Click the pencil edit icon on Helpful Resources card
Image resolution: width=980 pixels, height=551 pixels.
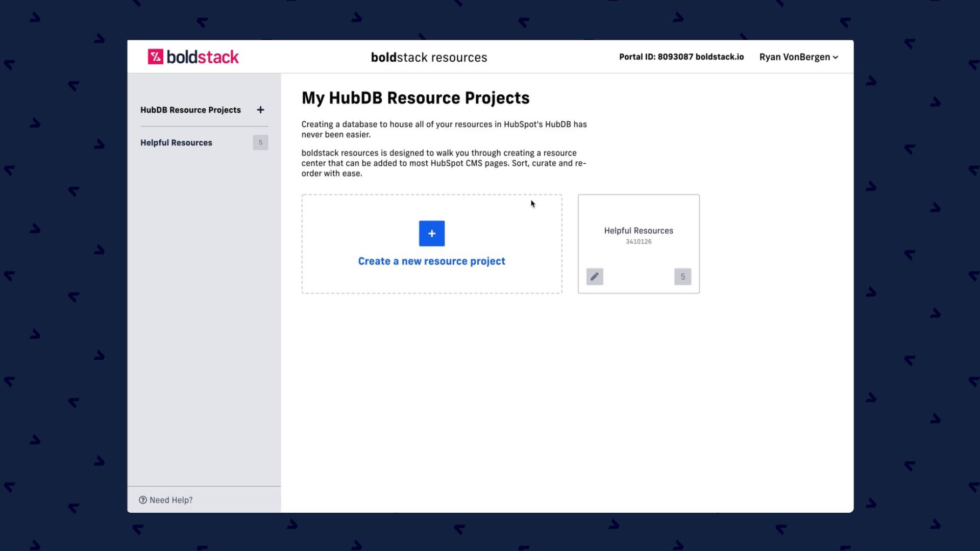594,277
